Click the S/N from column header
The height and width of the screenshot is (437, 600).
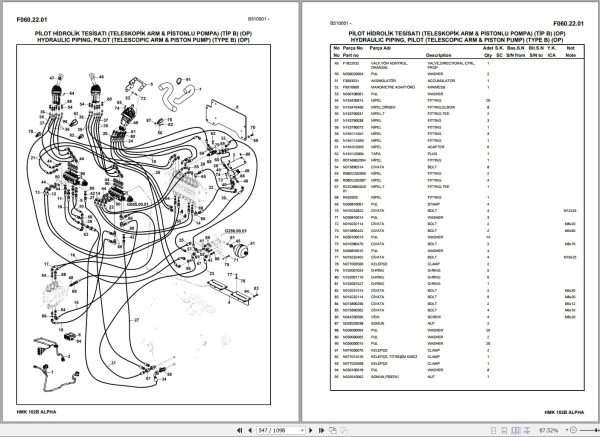pyautogui.click(x=515, y=55)
